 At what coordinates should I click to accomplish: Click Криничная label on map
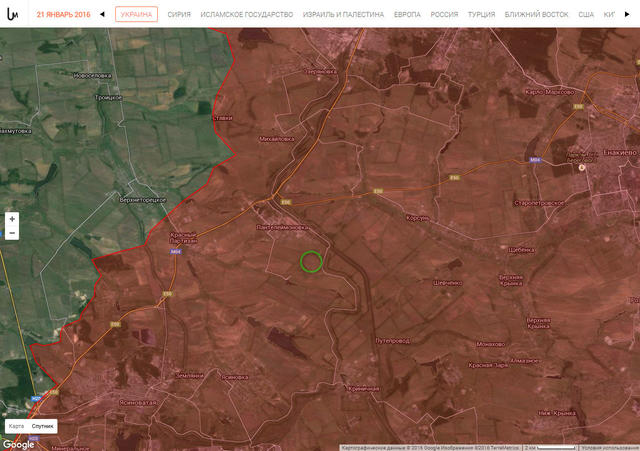pyautogui.click(x=363, y=389)
